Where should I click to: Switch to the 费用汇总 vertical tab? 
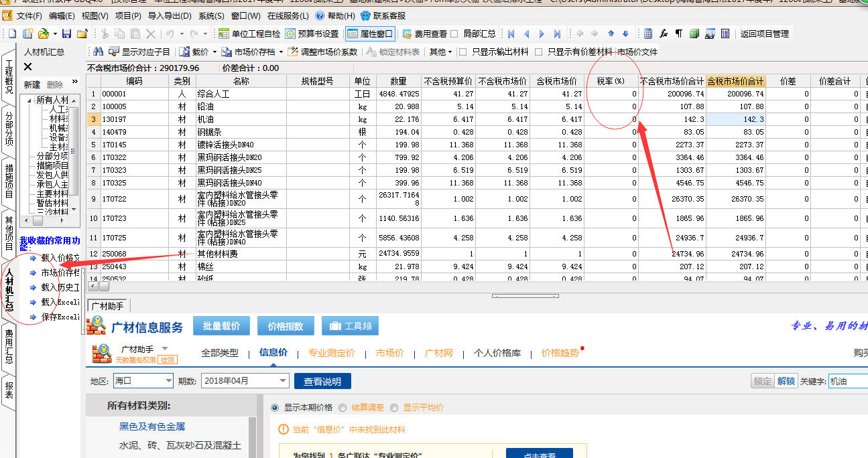point(9,346)
